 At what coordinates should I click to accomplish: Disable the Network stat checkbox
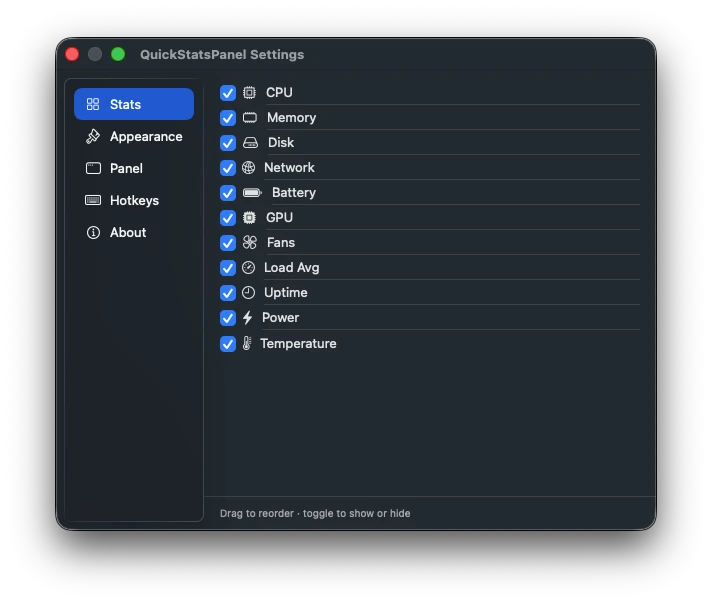tap(228, 168)
